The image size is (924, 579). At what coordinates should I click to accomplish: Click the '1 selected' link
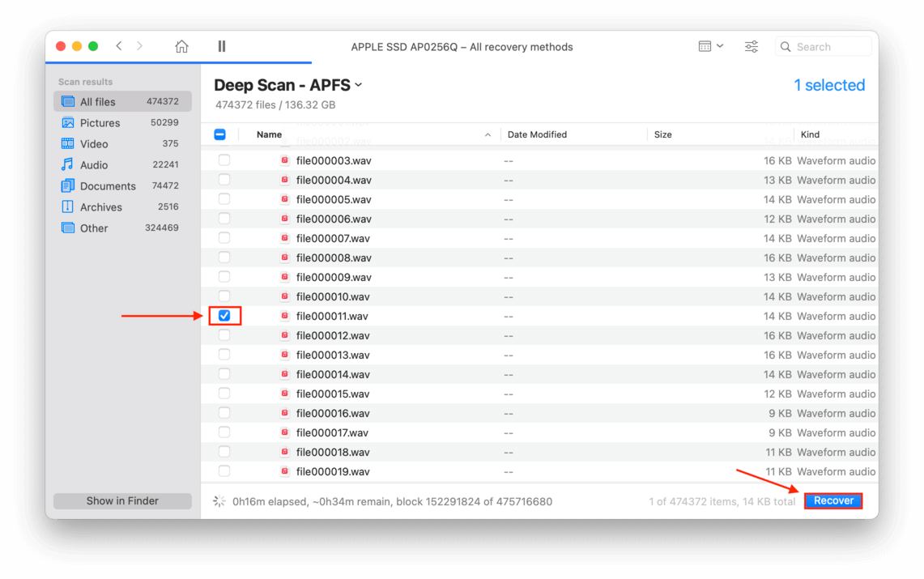click(x=829, y=85)
